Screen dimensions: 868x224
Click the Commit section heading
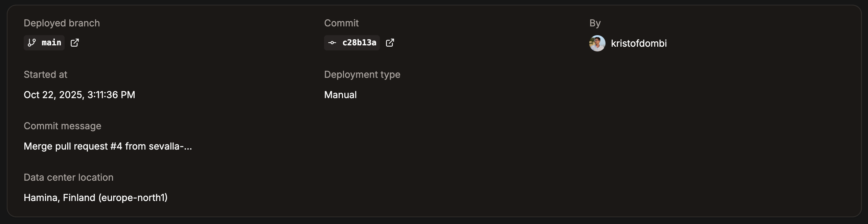tap(341, 23)
